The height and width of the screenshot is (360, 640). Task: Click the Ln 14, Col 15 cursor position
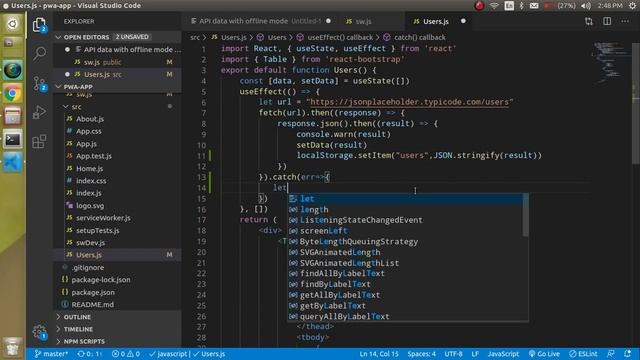coord(378,354)
